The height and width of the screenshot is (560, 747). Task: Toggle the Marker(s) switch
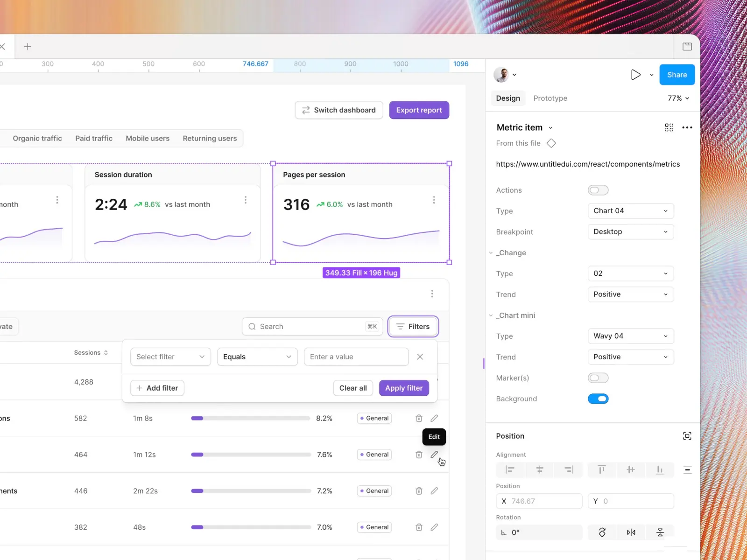tap(598, 378)
